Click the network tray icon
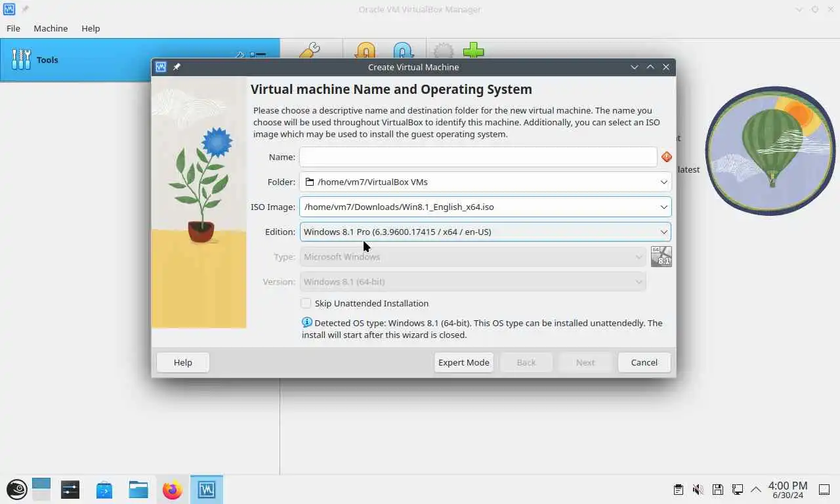Image resolution: width=840 pixels, height=504 pixels. (x=738, y=490)
